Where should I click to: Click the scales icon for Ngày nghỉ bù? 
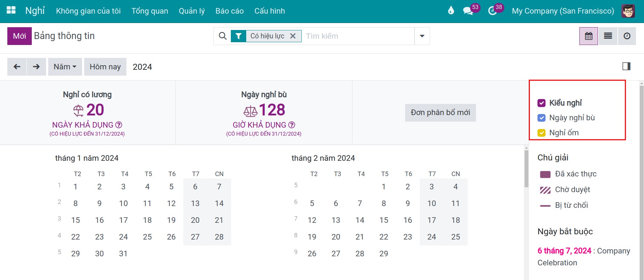pyautogui.click(x=250, y=111)
